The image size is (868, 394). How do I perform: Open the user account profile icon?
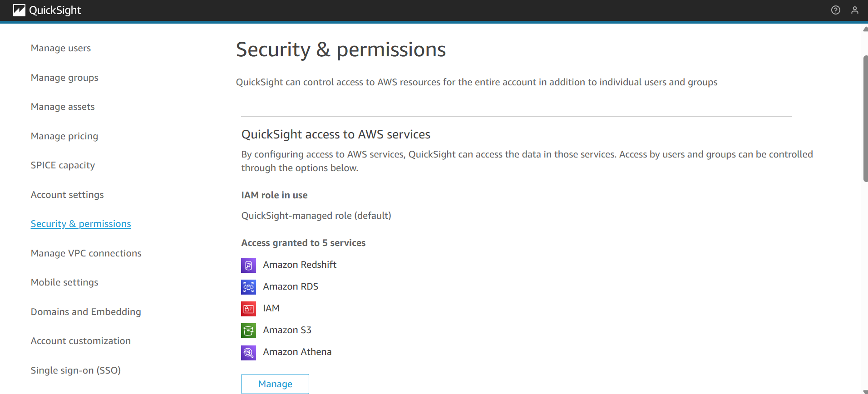(855, 10)
